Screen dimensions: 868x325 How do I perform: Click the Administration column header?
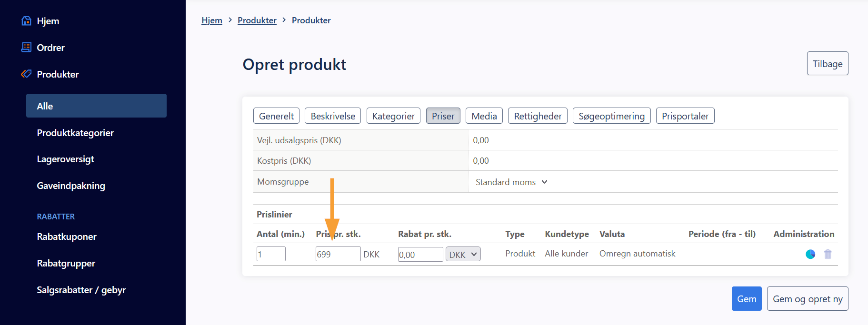click(804, 234)
